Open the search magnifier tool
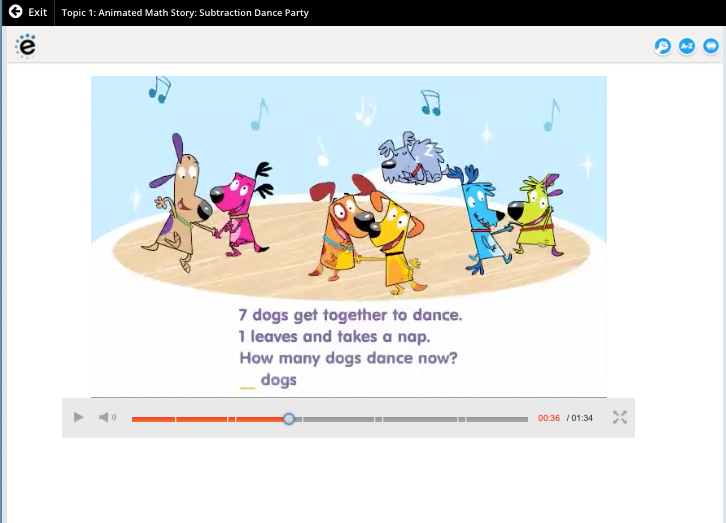The width and height of the screenshot is (726, 523). tap(663, 46)
